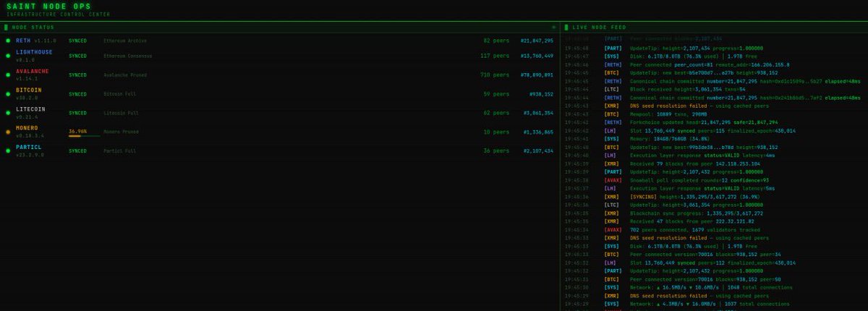Image resolution: width=868 pixels, height=311 pixels.
Task: Select the MONERO node name
Action: coord(27,128)
